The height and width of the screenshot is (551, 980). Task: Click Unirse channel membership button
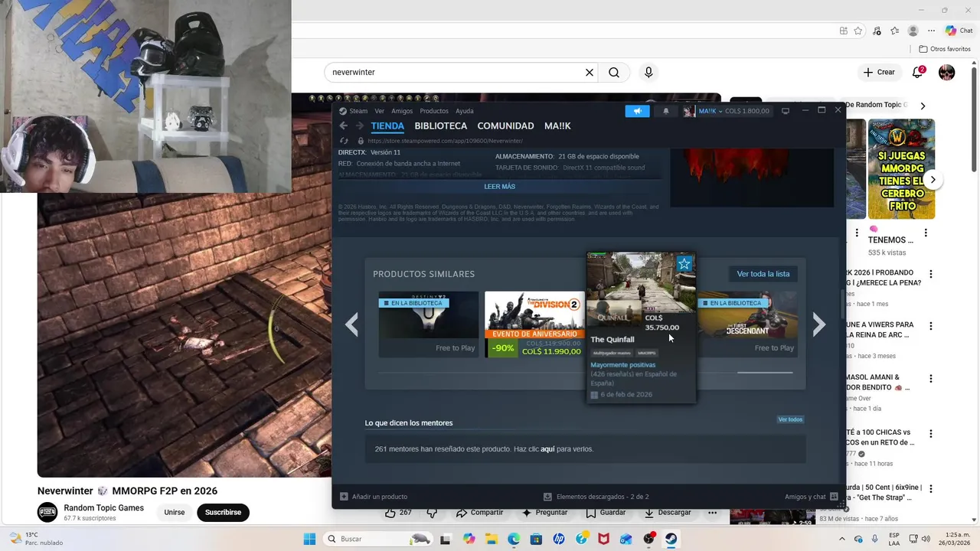175,512
